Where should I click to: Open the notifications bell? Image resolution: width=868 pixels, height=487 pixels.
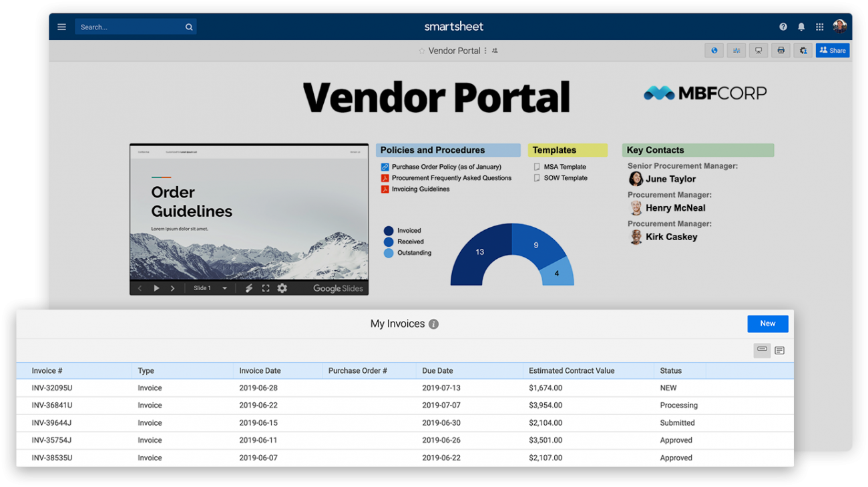(801, 27)
